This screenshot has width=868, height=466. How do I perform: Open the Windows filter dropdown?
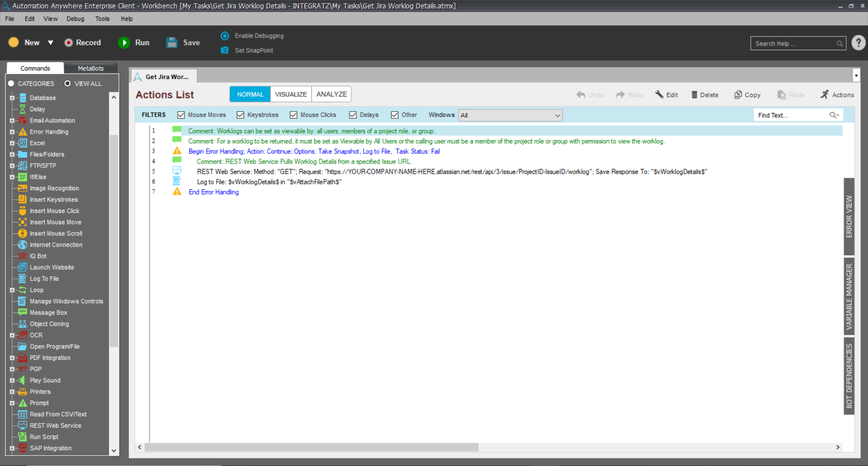(x=510, y=115)
